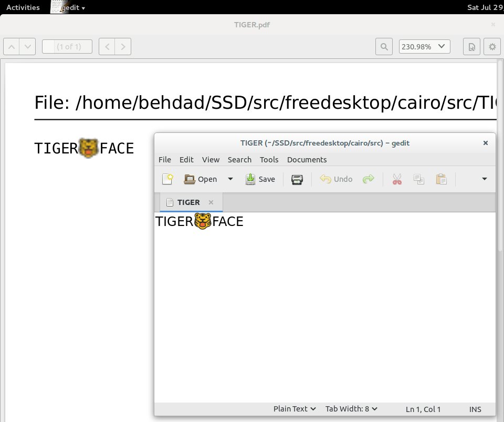Click the Ln 1, Col 1 status
Screen dimensions: 504x422
423,409
